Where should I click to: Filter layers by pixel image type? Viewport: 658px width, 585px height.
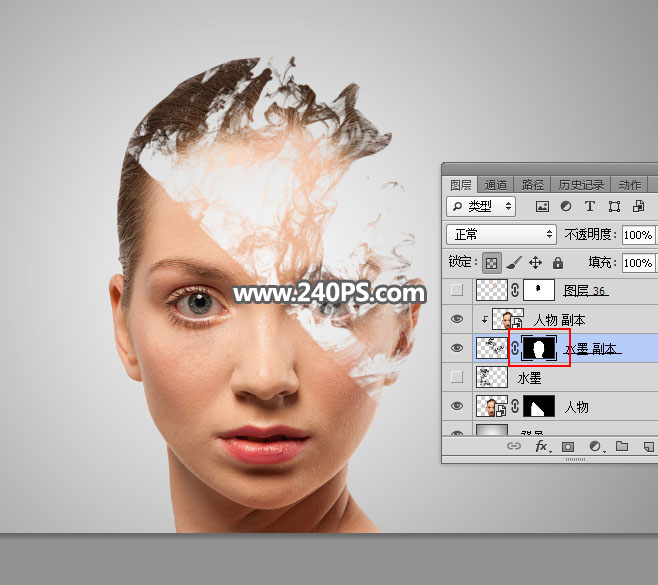[x=542, y=206]
